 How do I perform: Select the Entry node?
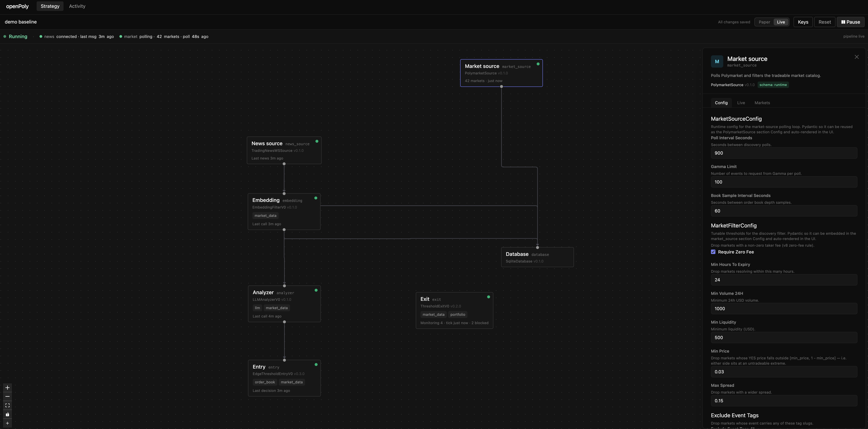click(284, 378)
